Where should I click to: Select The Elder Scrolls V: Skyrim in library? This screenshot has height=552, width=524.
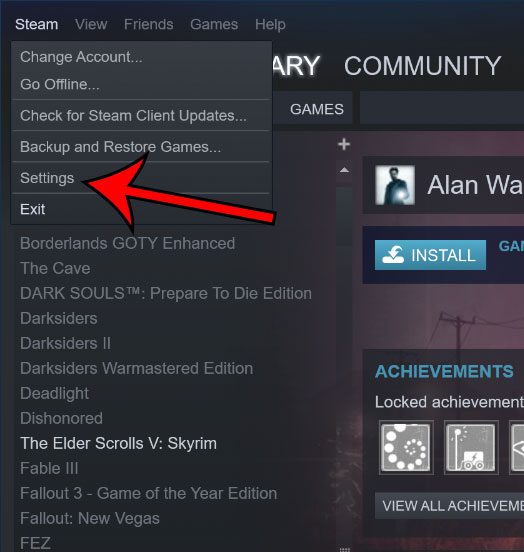point(119,443)
